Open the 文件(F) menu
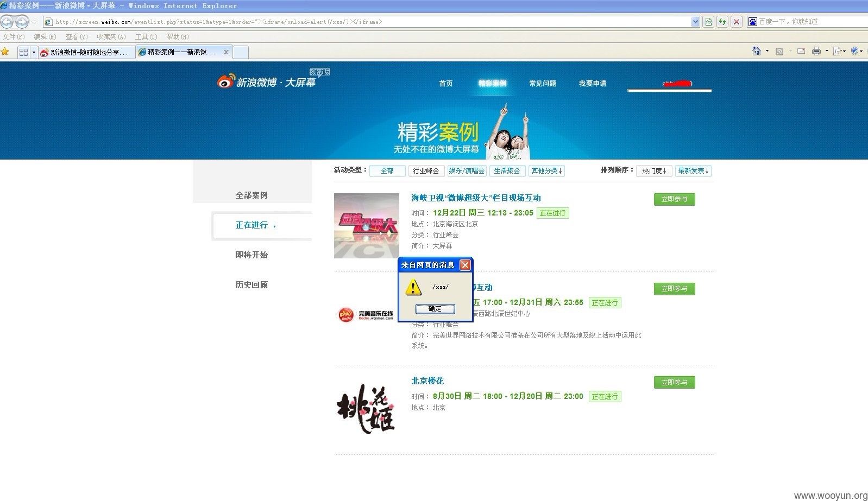The image size is (868, 501). point(14,37)
